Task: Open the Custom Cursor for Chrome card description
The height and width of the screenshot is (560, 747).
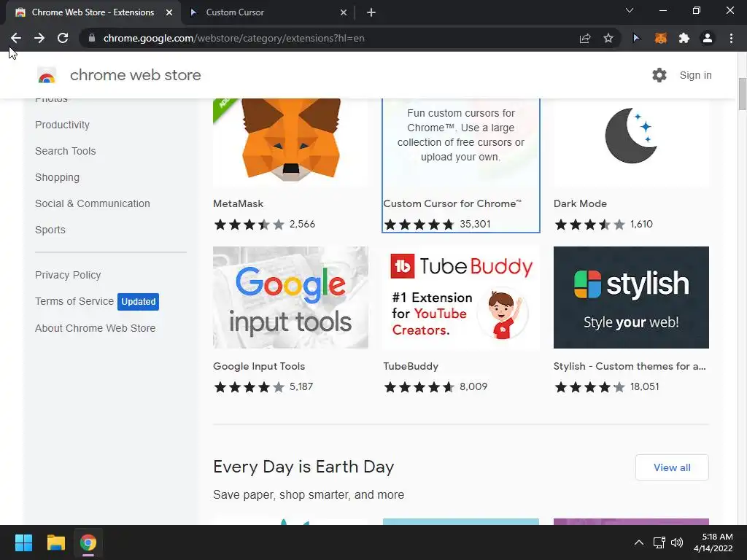Action: click(x=461, y=135)
